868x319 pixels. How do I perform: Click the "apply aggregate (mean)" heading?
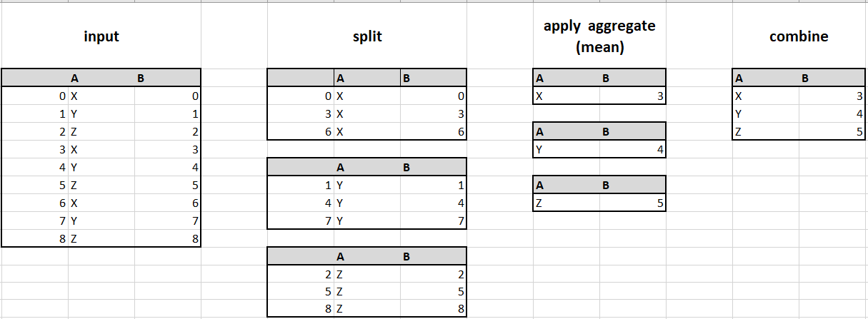(599, 36)
